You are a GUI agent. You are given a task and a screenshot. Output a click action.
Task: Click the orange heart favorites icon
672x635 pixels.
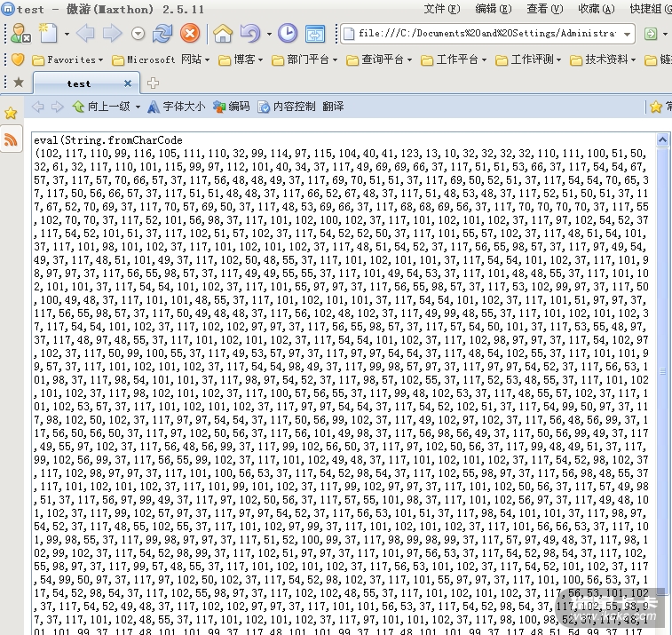point(18,60)
